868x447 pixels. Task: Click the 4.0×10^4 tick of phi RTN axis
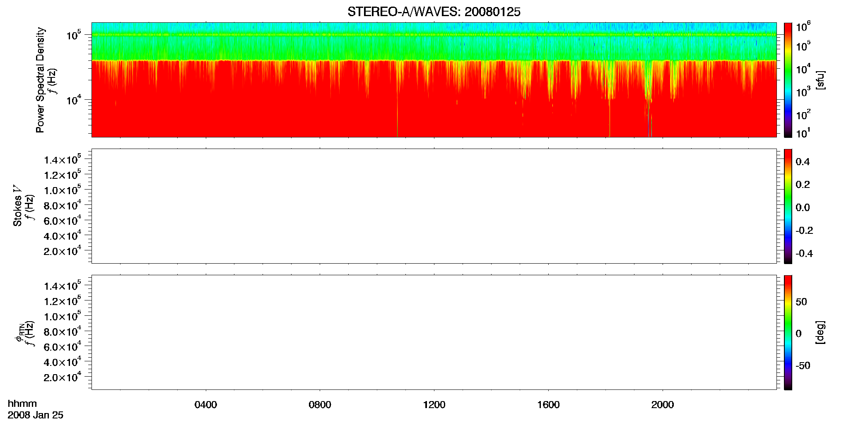63,362
